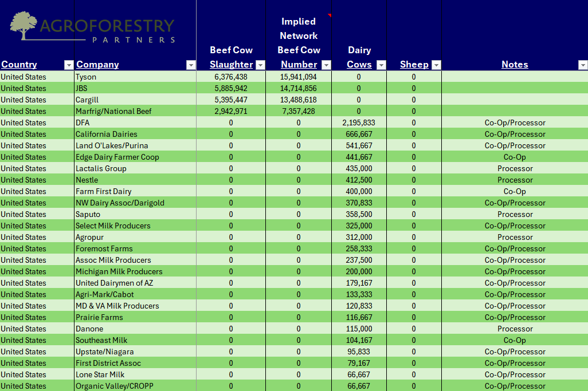The width and height of the screenshot is (588, 391).
Task: Open the Dairy Cows filter dropdown
Action: (381, 65)
